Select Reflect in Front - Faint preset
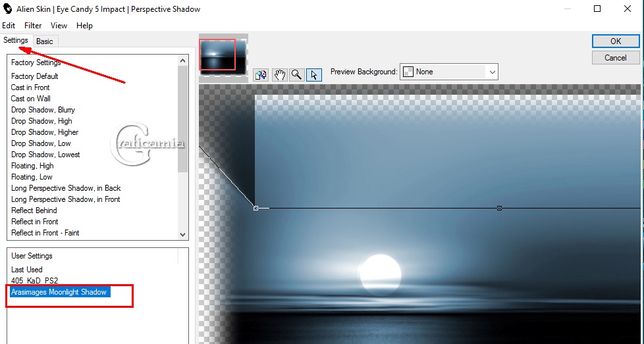Screen dimensions: 644x344 point(45,232)
